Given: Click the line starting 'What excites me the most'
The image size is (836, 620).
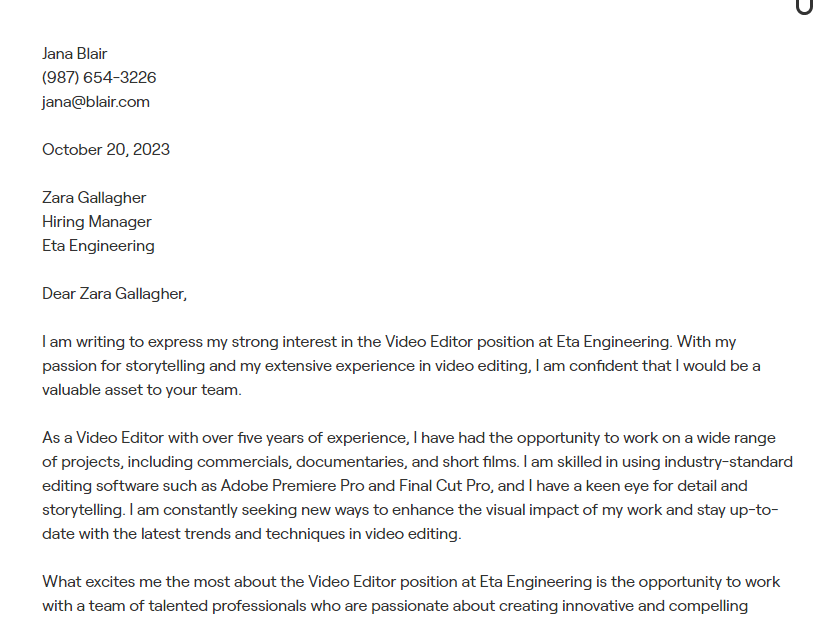Looking at the screenshot, I should pos(411,582).
